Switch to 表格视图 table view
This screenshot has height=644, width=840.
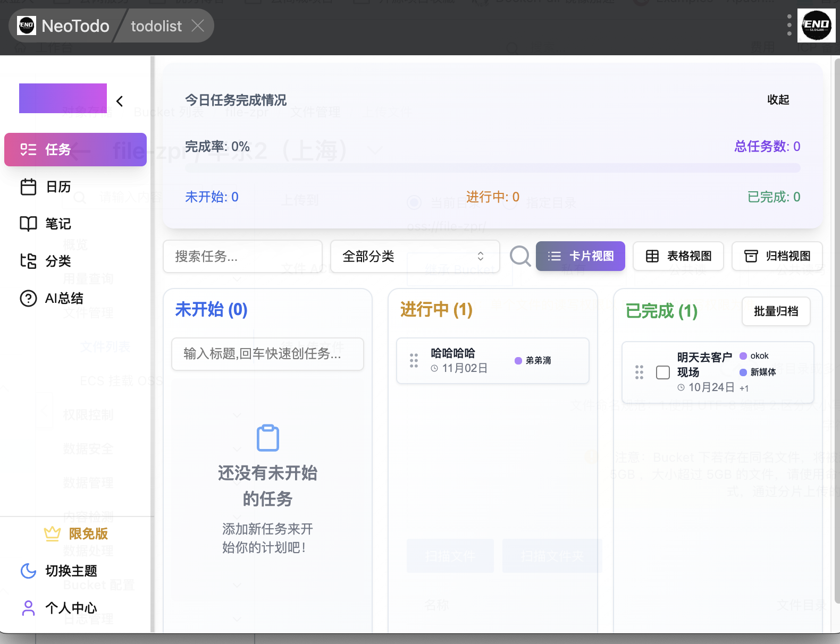coord(678,256)
